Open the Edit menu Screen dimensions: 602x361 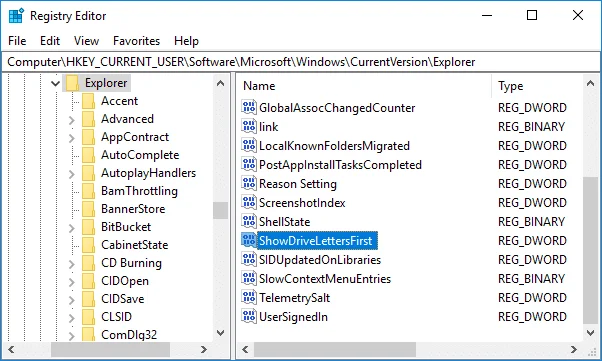pos(50,41)
